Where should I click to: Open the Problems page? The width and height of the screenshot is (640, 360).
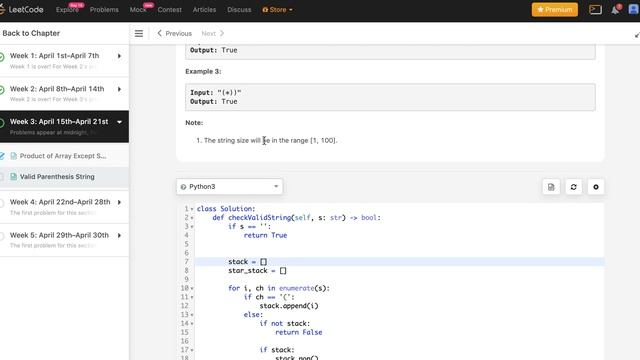104,9
